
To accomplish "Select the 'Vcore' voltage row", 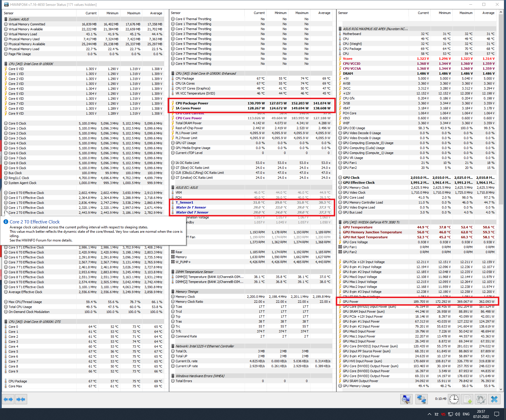I will click(417, 59).
